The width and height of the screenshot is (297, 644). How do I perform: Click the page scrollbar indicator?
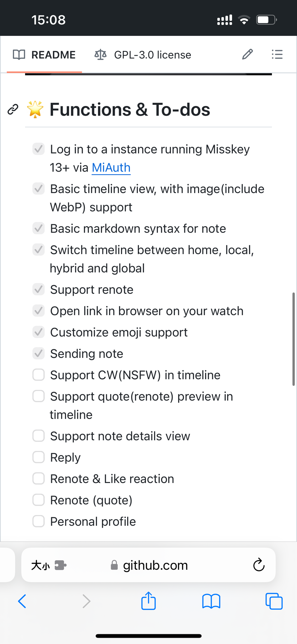pyautogui.click(x=294, y=339)
